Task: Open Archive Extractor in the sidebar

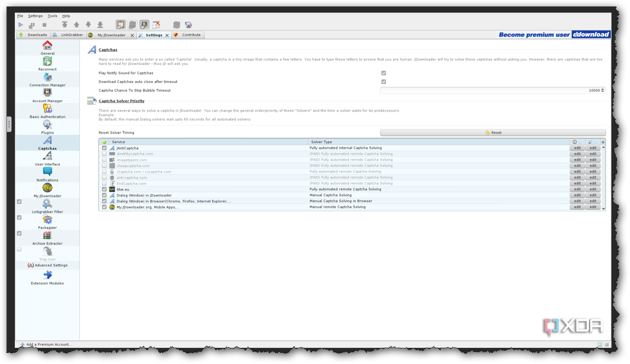Action: point(47,238)
